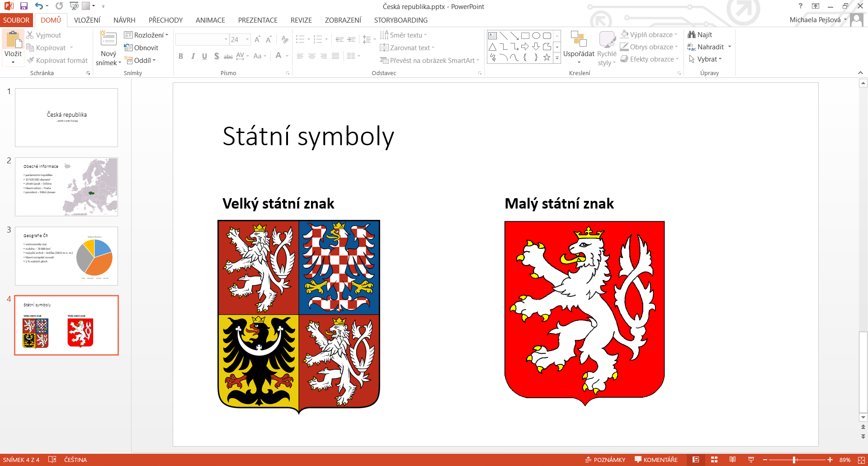Open the Vybrat selection dropdown
The width and height of the screenshot is (868, 466).
tap(705, 59)
